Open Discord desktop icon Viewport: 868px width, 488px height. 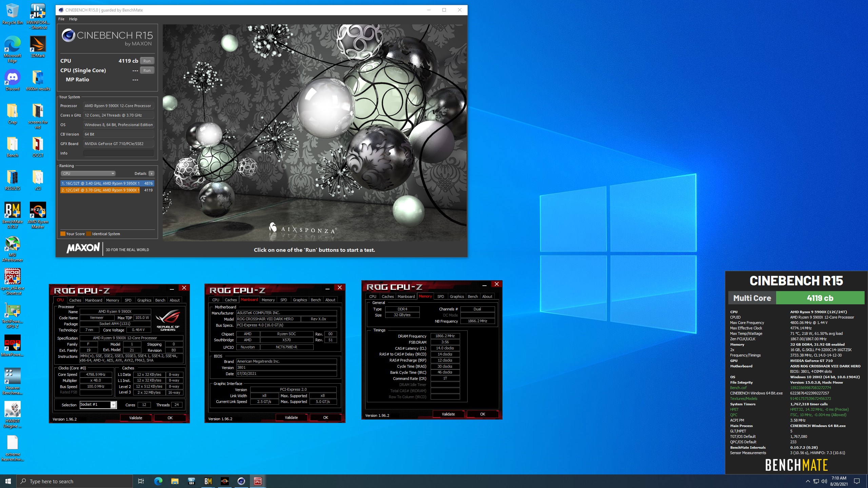point(12,80)
